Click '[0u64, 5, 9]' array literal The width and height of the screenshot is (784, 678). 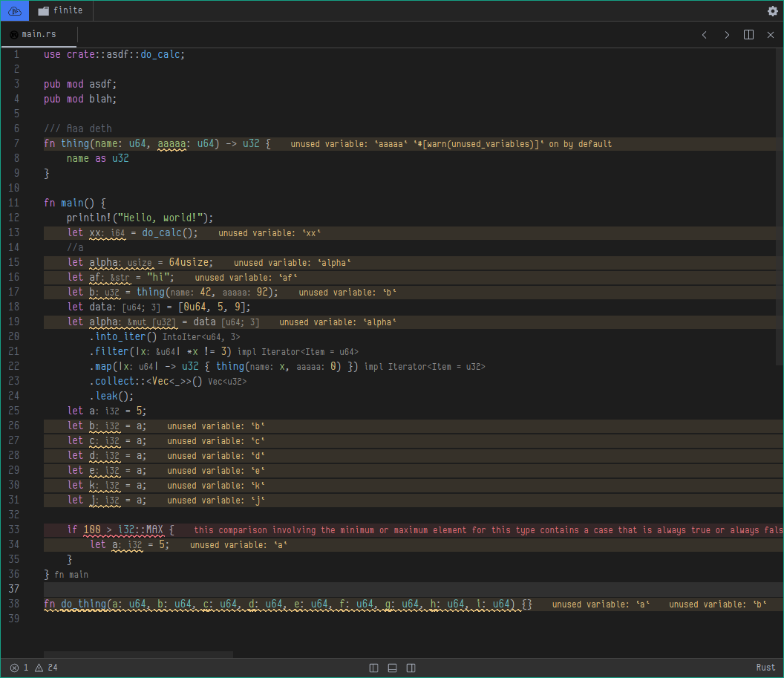pyautogui.click(x=214, y=307)
